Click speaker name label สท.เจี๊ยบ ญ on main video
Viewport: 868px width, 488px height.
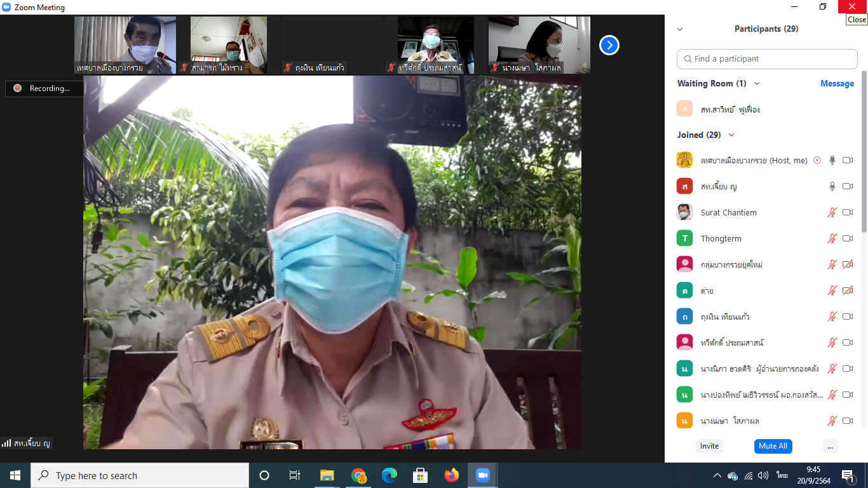point(32,444)
